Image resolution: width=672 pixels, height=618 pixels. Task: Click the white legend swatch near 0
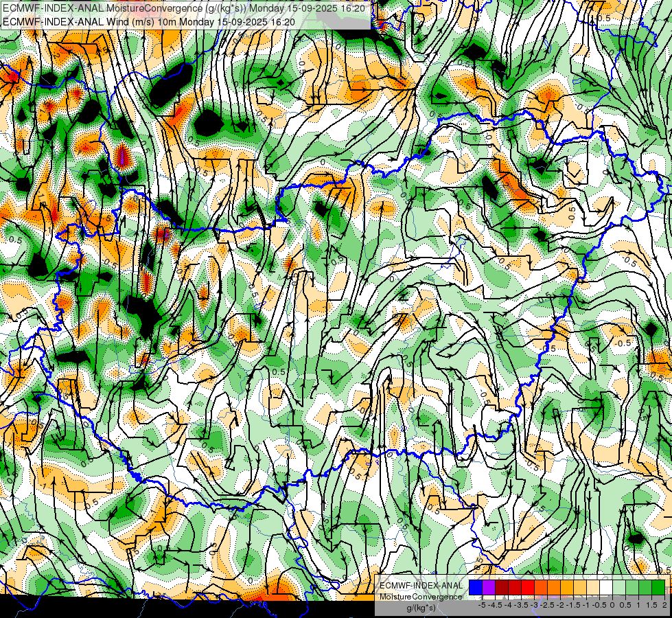tap(606, 588)
